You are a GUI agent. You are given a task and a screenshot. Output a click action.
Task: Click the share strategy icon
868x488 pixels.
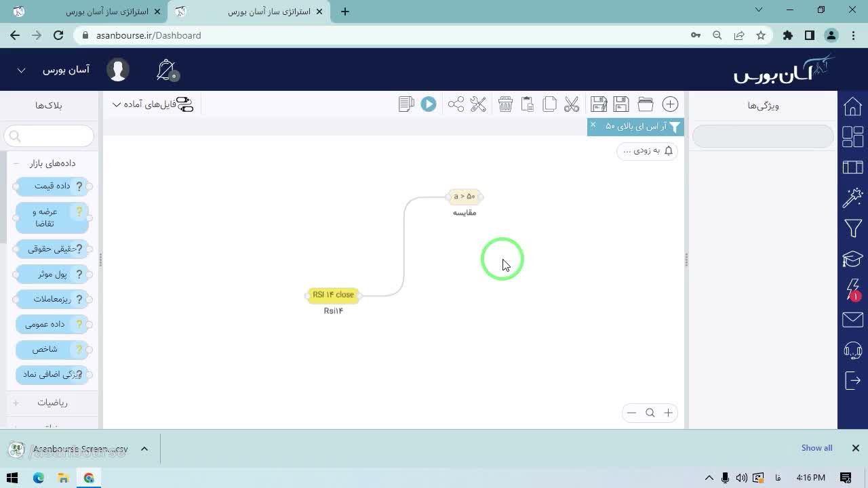tap(456, 104)
